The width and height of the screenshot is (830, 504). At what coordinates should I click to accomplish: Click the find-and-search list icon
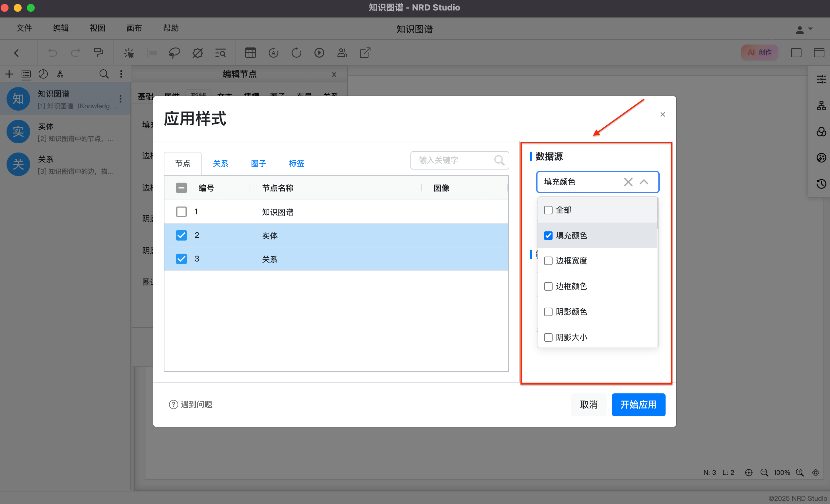(x=220, y=53)
